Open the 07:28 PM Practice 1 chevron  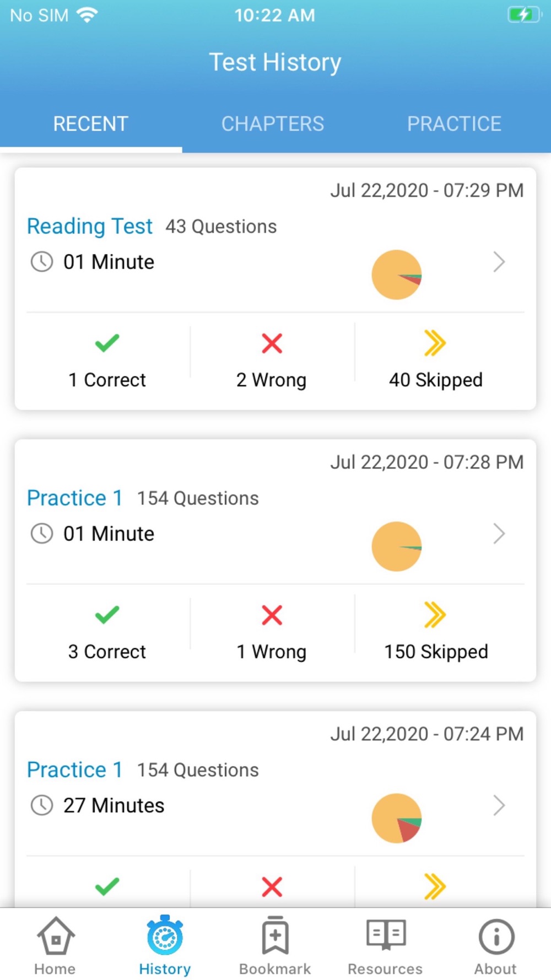tap(499, 534)
